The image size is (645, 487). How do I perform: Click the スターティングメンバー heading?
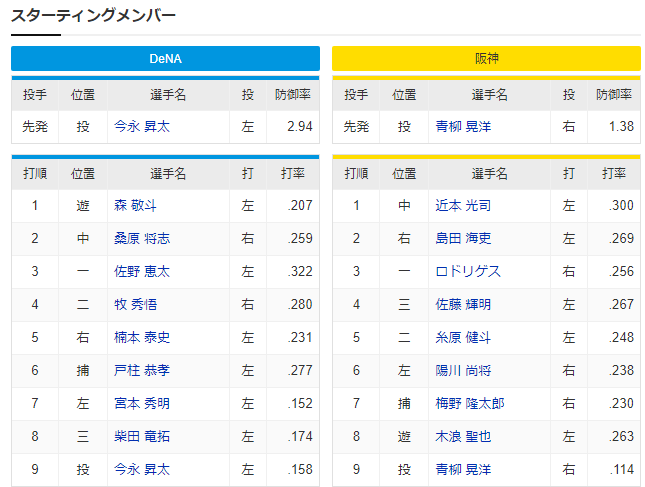(x=93, y=16)
